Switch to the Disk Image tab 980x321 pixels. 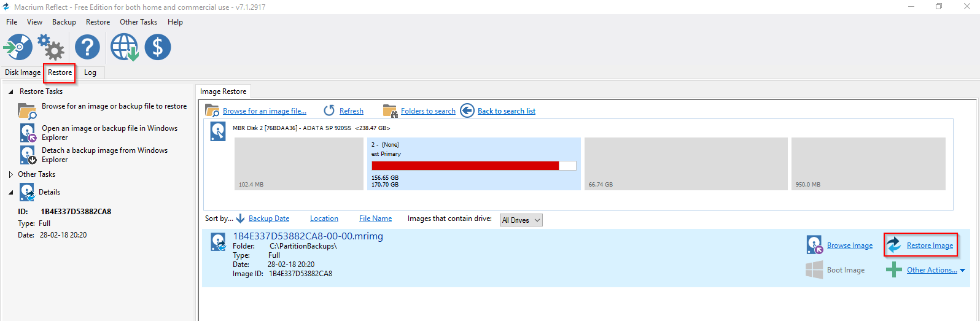pyautogui.click(x=23, y=72)
